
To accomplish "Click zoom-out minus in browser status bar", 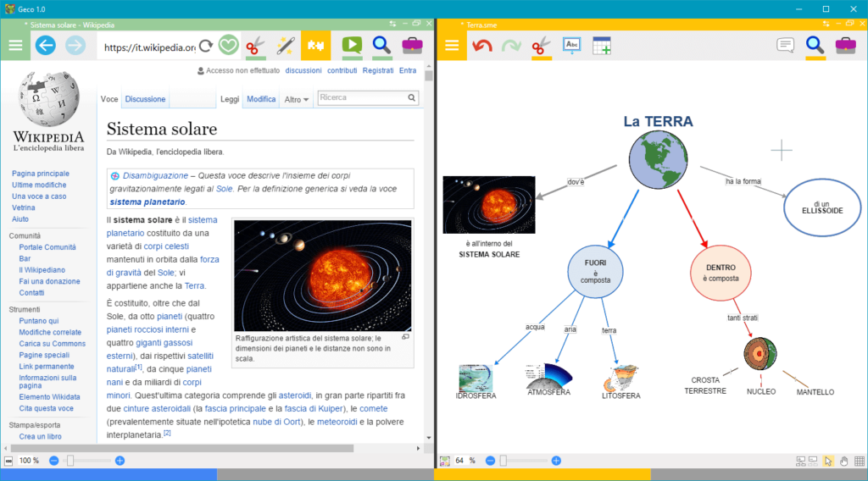I will [53, 461].
